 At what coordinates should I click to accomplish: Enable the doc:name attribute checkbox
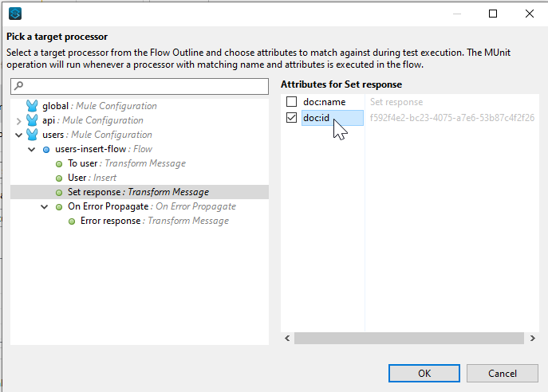click(x=291, y=102)
